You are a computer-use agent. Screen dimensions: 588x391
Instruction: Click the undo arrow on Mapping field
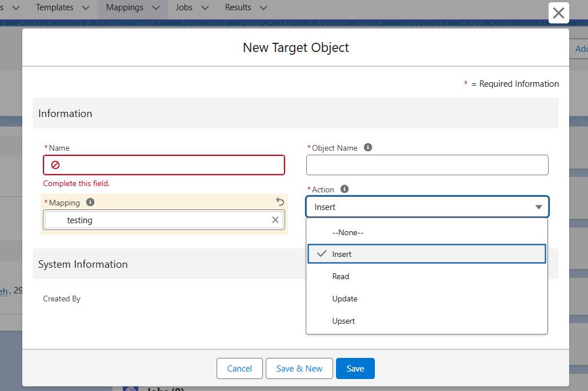279,201
